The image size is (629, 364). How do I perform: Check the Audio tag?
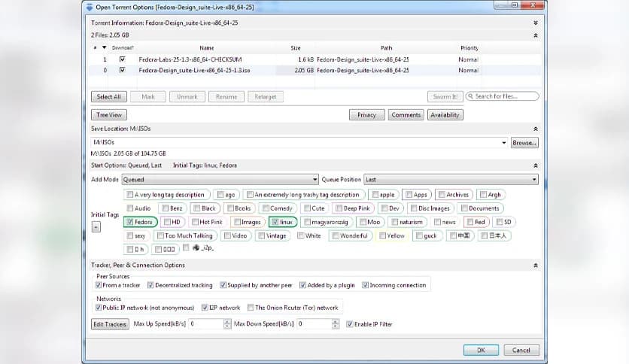coord(130,208)
